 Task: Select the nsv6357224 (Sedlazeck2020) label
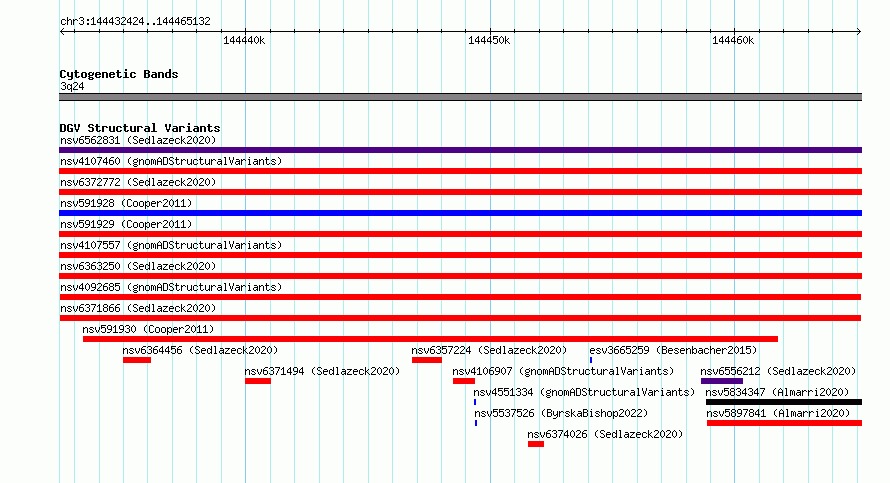489,350
